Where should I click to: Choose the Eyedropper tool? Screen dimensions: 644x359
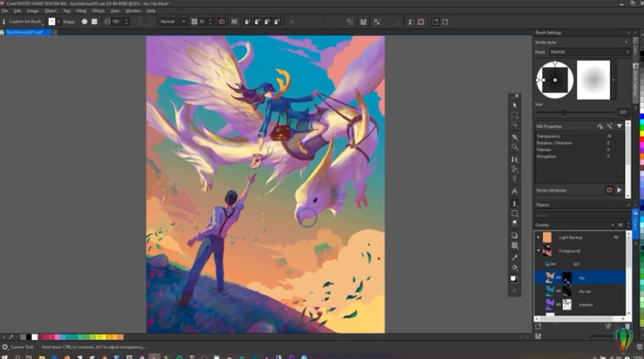tap(514, 257)
